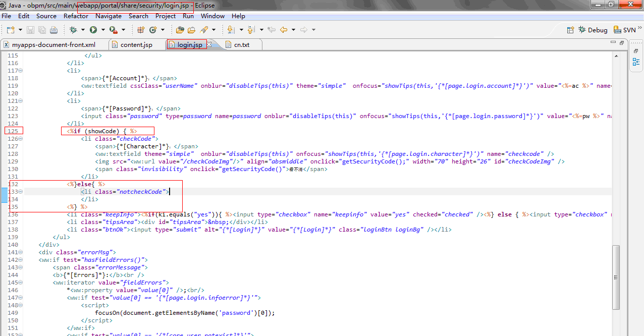Viewport: 644px width, 336px height.
Task: Click the Open Type icon
Action: pyautogui.click(x=180, y=30)
